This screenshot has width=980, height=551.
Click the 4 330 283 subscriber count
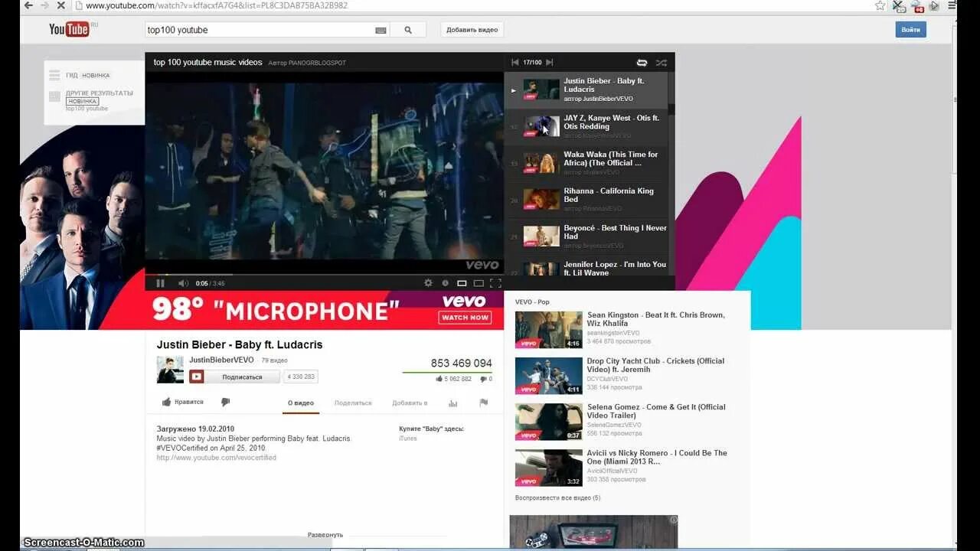tap(301, 377)
